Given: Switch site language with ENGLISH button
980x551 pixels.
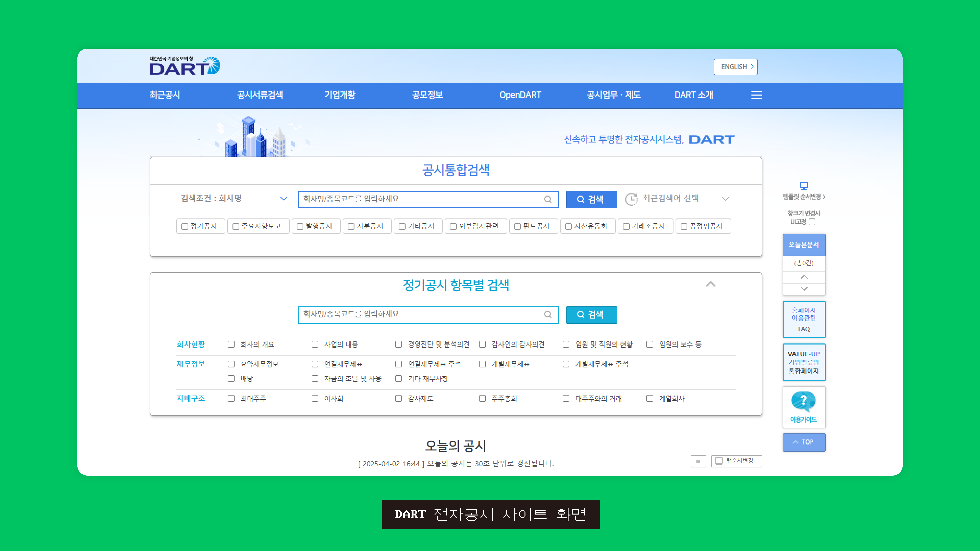Looking at the screenshot, I should pos(736,67).
